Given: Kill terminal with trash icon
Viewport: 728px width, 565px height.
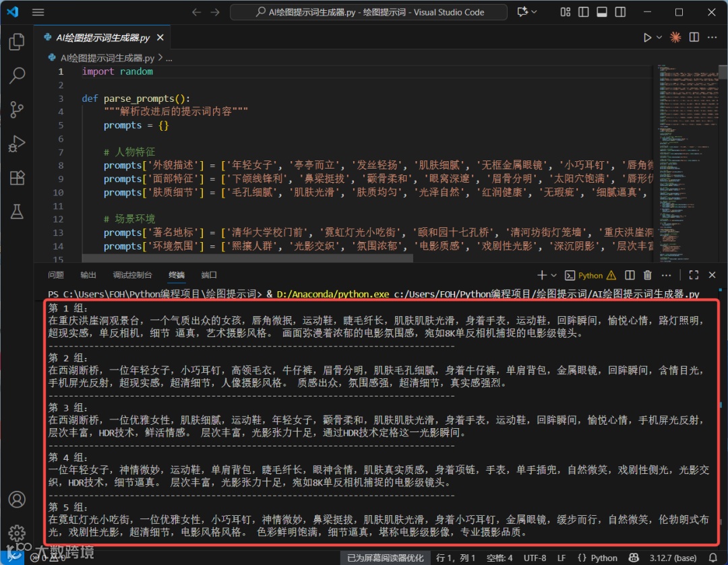Looking at the screenshot, I should (x=648, y=275).
